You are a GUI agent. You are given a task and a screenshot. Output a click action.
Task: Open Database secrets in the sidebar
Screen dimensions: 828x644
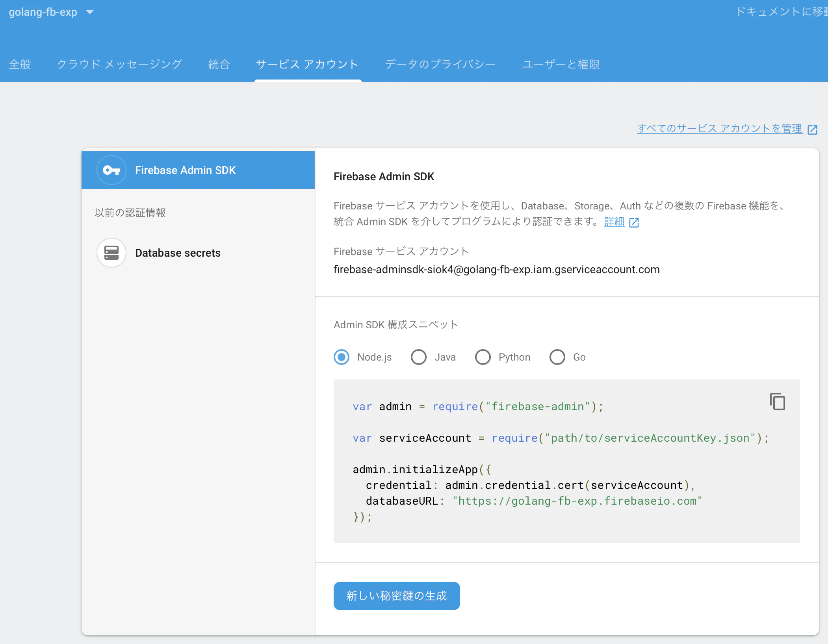[198, 253]
